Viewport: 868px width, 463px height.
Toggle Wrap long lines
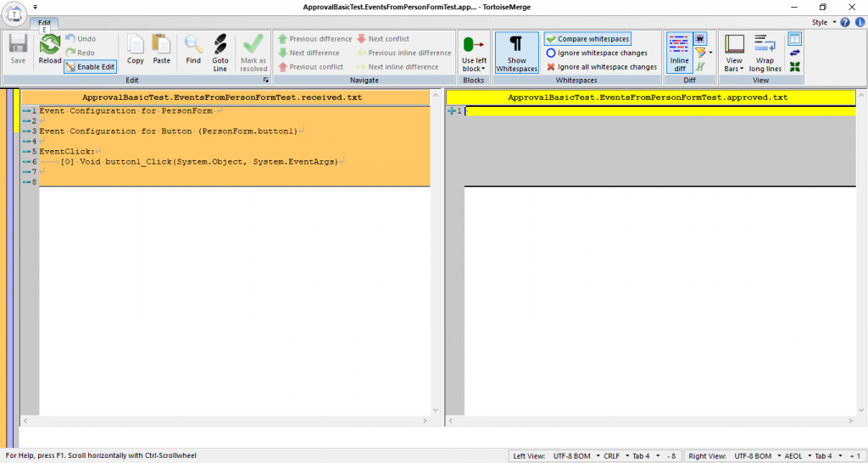click(x=765, y=53)
